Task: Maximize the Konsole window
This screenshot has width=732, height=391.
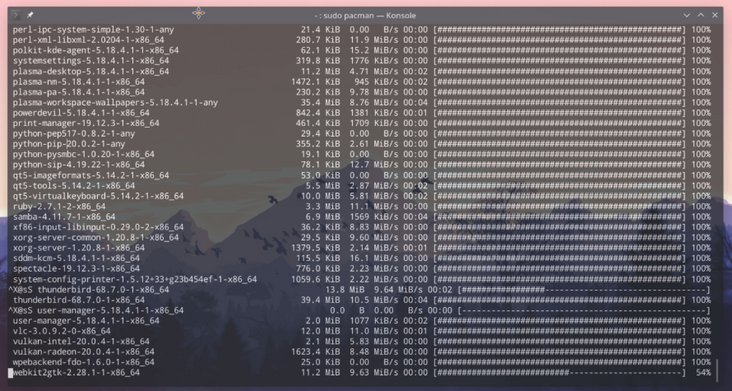Action: click(x=701, y=15)
